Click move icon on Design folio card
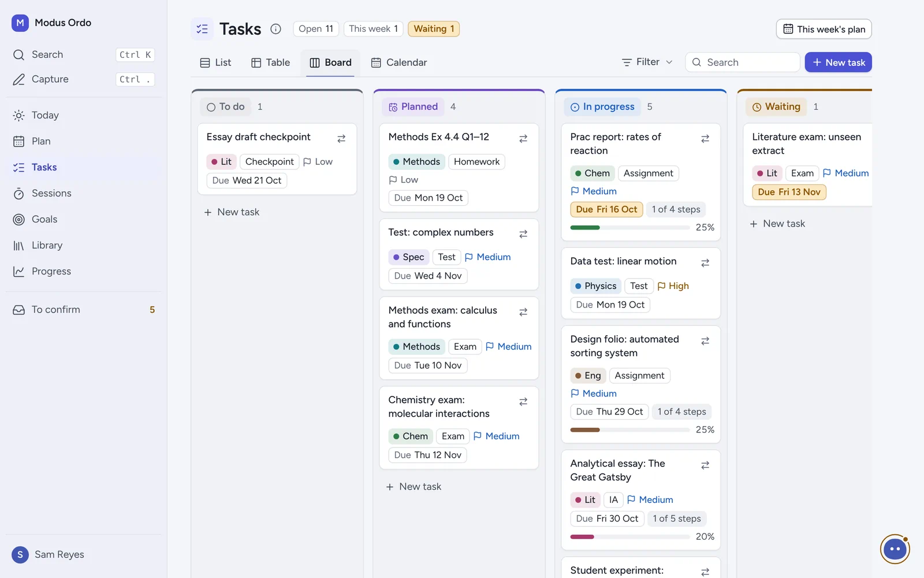This screenshot has height=578, width=924. 705,341
